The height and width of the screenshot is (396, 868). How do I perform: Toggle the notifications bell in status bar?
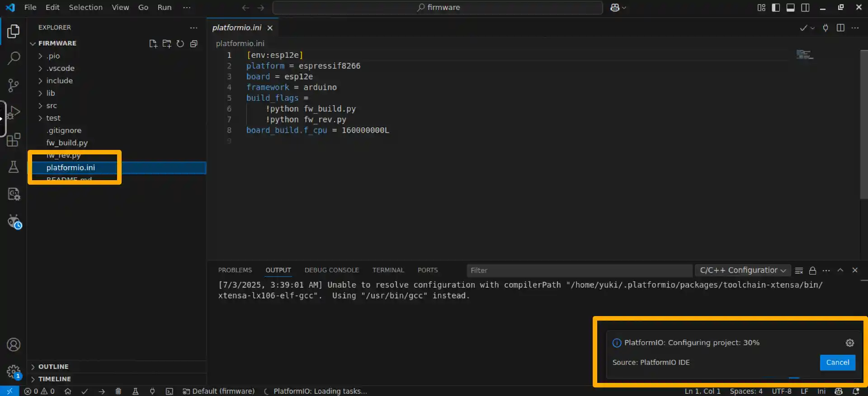[856, 391]
